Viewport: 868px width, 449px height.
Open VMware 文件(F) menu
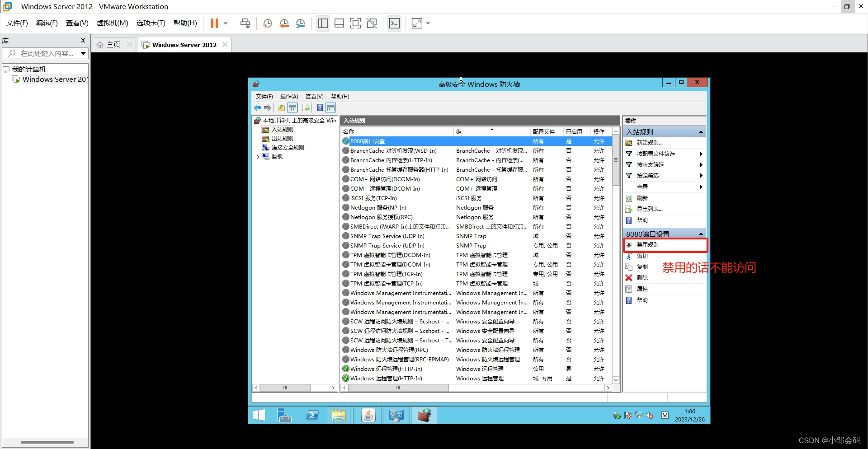pos(17,23)
